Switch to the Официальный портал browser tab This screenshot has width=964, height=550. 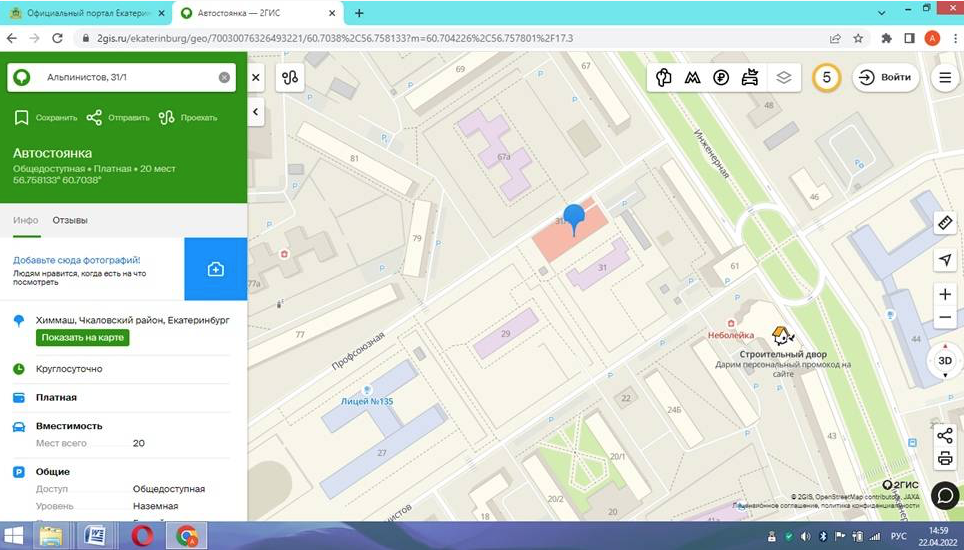(x=88, y=13)
